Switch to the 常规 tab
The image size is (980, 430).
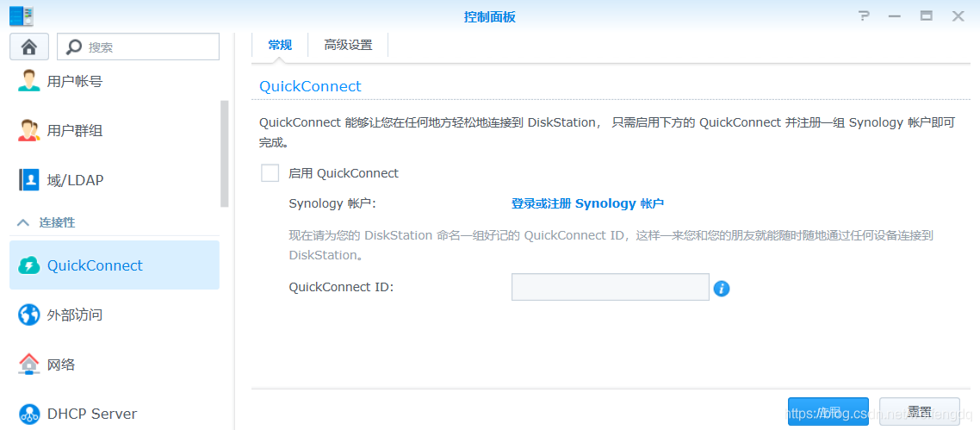(x=279, y=45)
